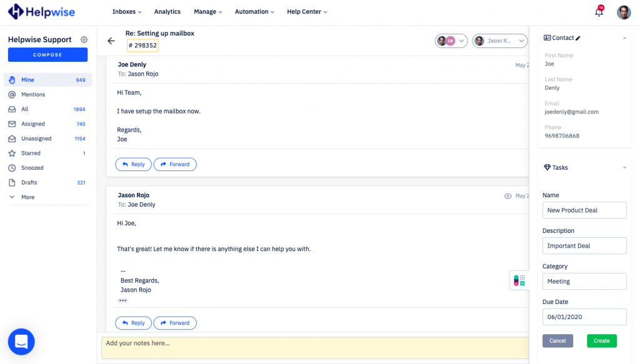This screenshot has width=640, height=364.
Task: Open the Starred folder
Action: (x=31, y=153)
